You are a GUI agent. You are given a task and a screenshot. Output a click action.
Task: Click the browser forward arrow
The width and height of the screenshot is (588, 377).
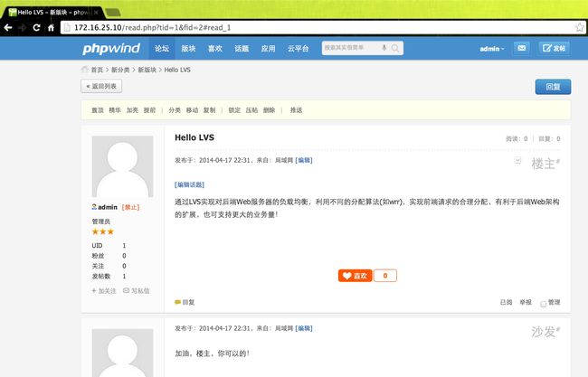pyautogui.click(x=22, y=27)
